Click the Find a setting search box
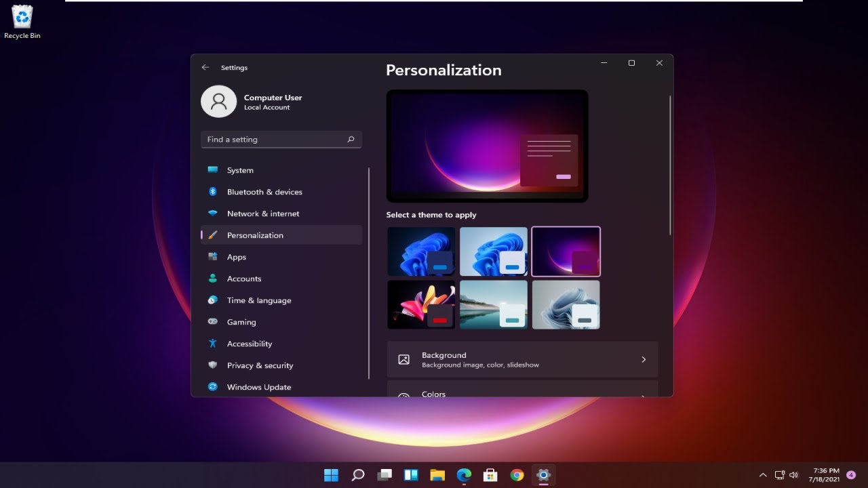 pos(281,140)
